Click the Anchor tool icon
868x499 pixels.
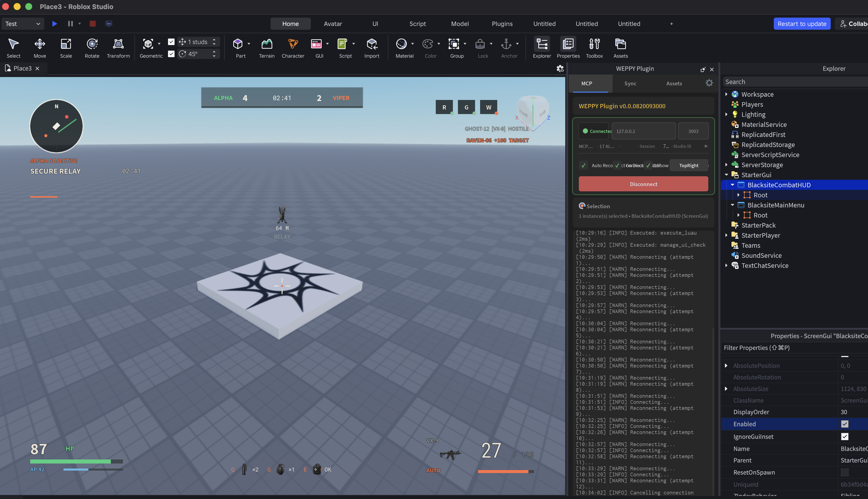[506, 44]
